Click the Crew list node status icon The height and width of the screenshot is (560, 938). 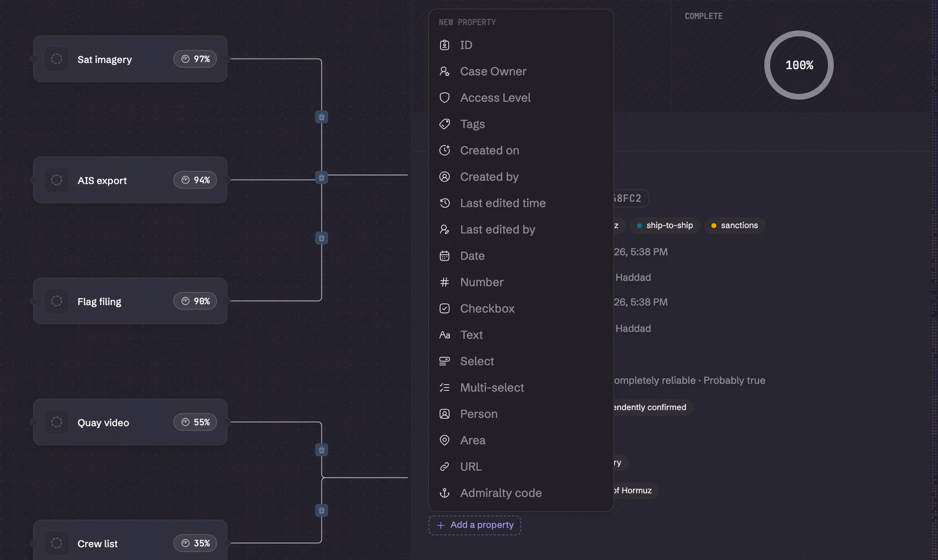[x=56, y=543]
